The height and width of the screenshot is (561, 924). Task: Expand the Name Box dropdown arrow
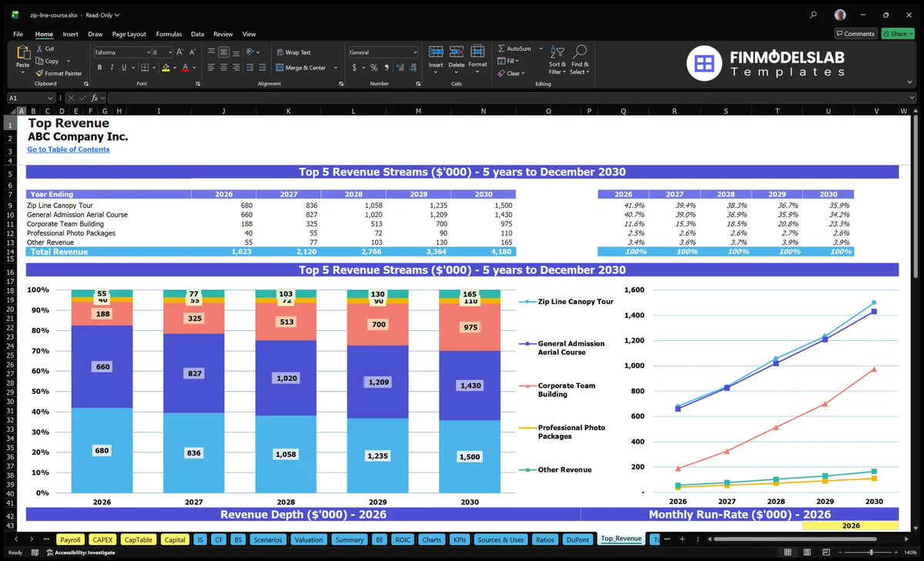pyautogui.click(x=50, y=98)
